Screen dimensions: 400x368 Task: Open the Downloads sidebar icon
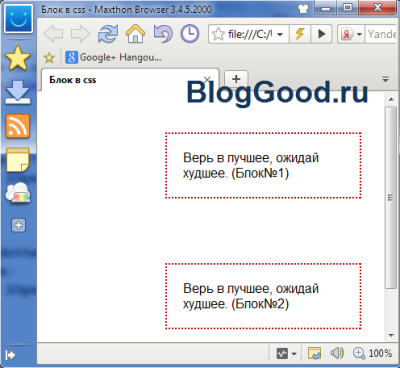pos(18,92)
